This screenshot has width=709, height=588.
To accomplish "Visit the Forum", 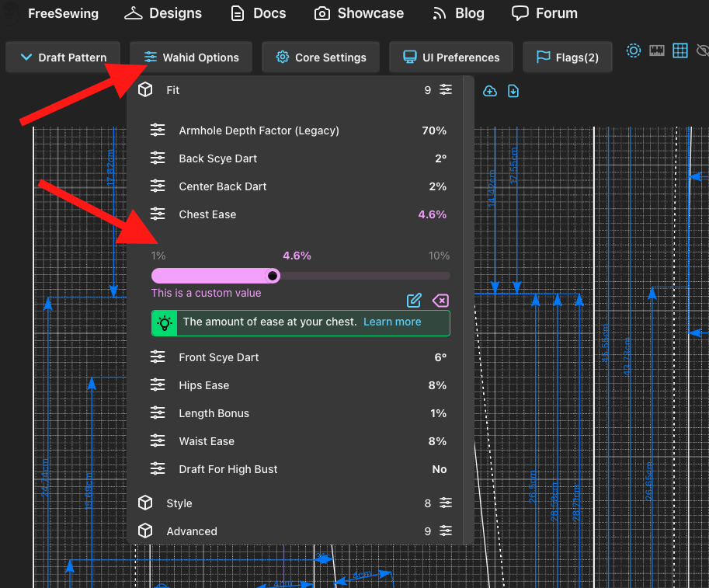I will coord(544,13).
